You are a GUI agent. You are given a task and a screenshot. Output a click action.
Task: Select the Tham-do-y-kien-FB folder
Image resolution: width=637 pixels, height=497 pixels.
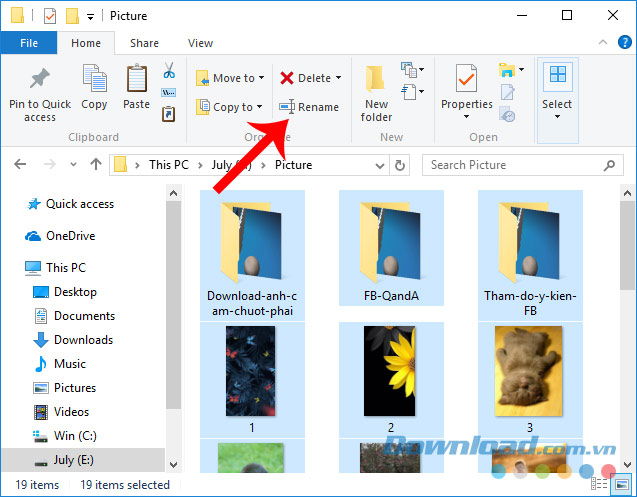[530, 255]
